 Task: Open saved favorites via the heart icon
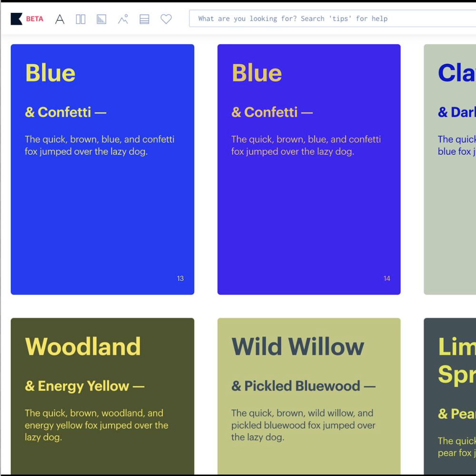[166, 19]
